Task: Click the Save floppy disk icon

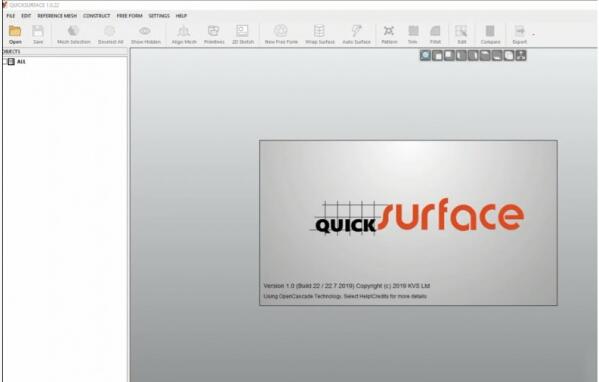Action: [38, 31]
